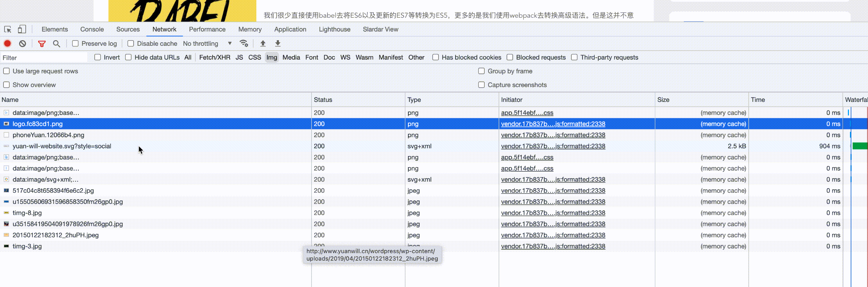Filter requests by Media
The height and width of the screenshot is (287, 868).
(x=291, y=58)
